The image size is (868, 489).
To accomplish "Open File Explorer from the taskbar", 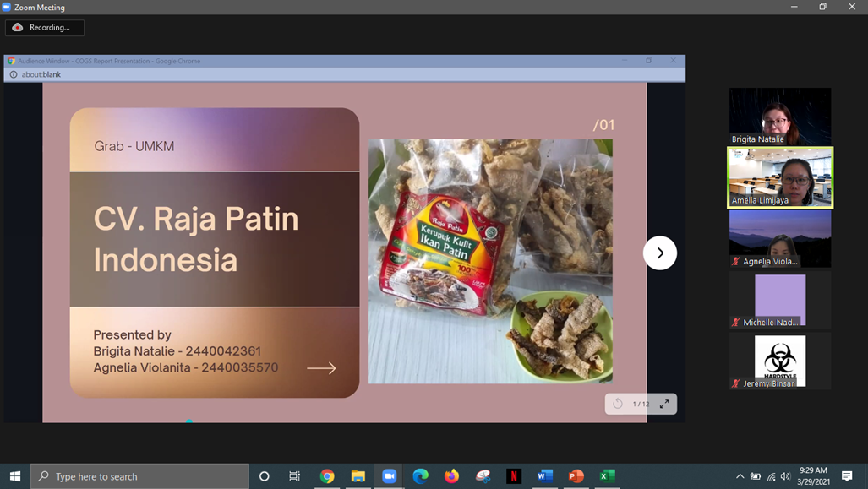I will 358,476.
